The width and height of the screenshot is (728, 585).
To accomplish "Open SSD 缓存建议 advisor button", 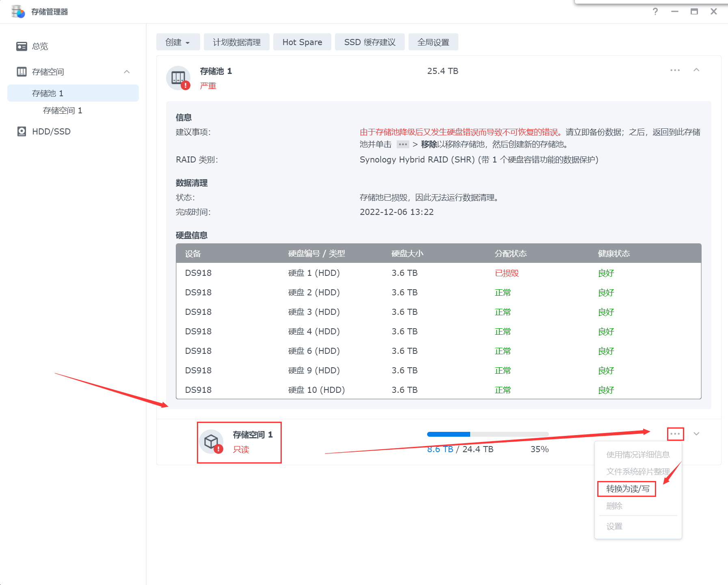I will coord(369,42).
